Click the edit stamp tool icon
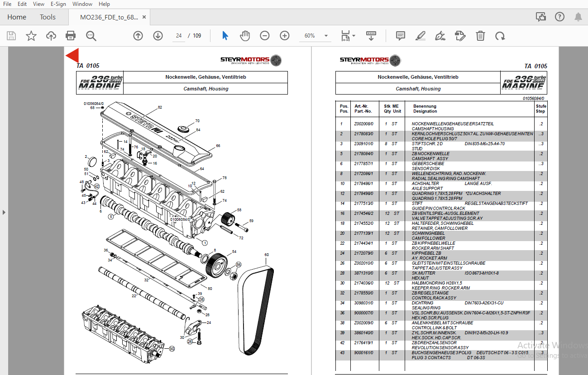588x375 pixels. (460, 36)
